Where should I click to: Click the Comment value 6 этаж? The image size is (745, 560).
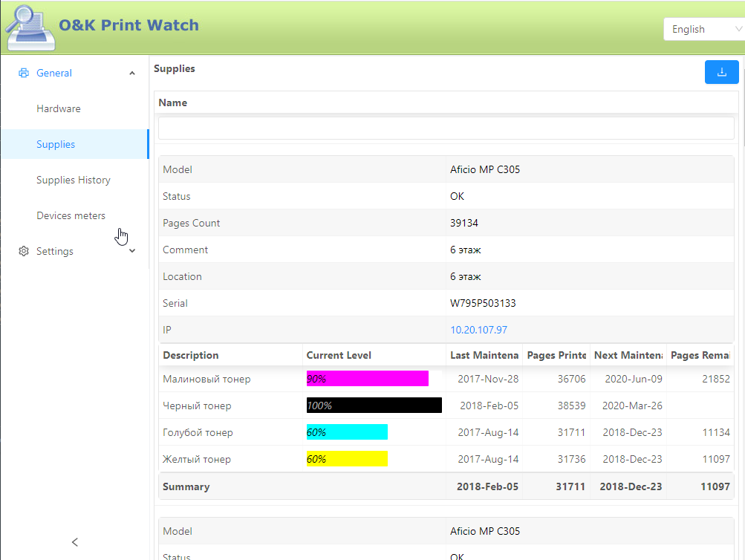tap(466, 250)
